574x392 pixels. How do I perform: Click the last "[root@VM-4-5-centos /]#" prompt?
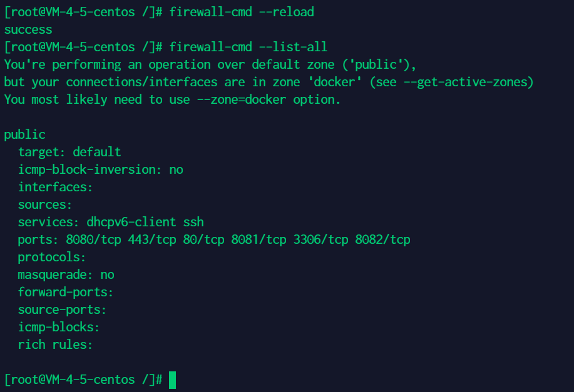(x=83, y=379)
